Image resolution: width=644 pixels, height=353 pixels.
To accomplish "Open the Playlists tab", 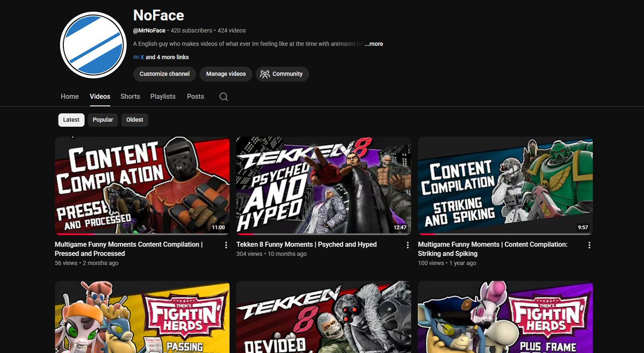I will tap(163, 97).
